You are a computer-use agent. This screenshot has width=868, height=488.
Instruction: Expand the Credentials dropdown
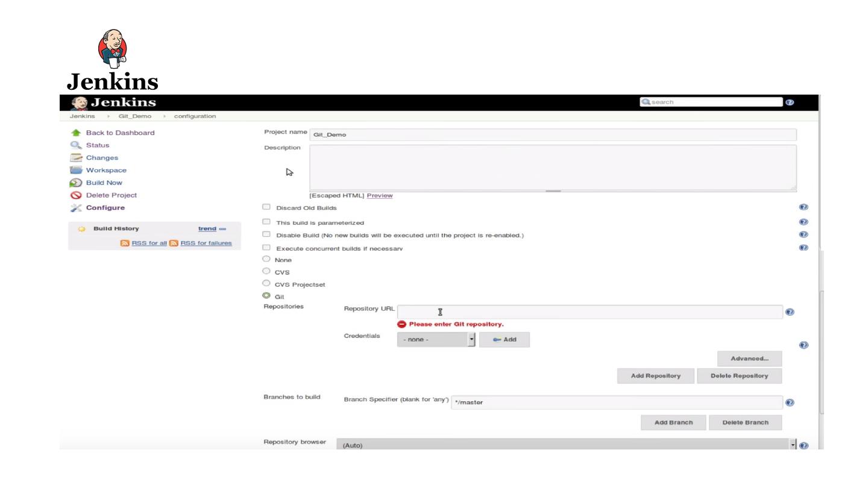click(436, 340)
